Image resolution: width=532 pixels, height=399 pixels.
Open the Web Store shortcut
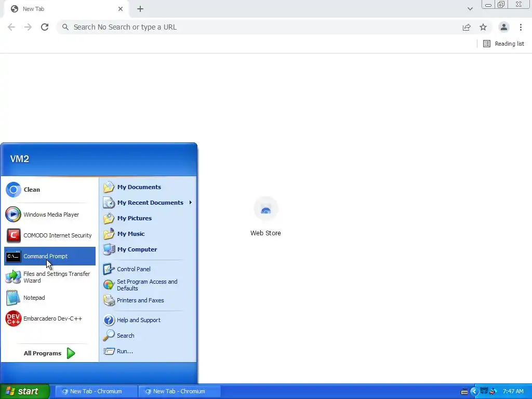pos(265,217)
